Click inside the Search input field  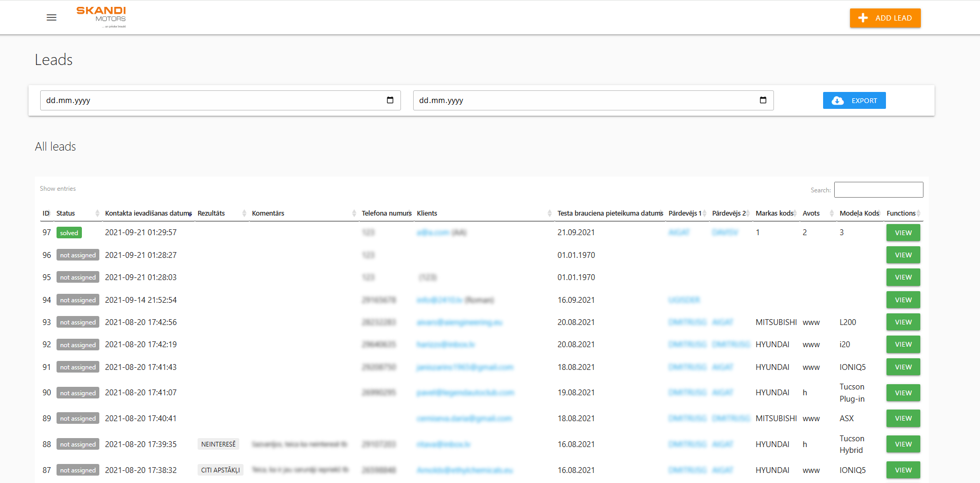tap(879, 189)
